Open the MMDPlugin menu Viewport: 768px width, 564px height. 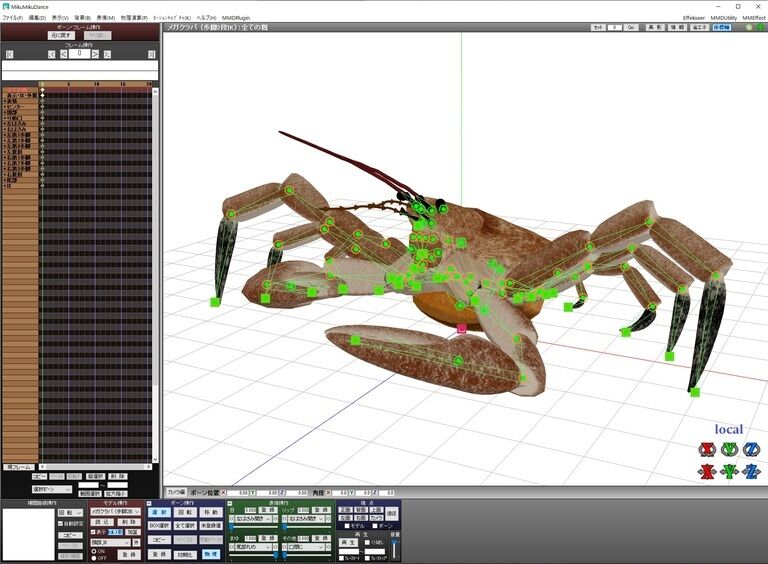click(x=236, y=18)
